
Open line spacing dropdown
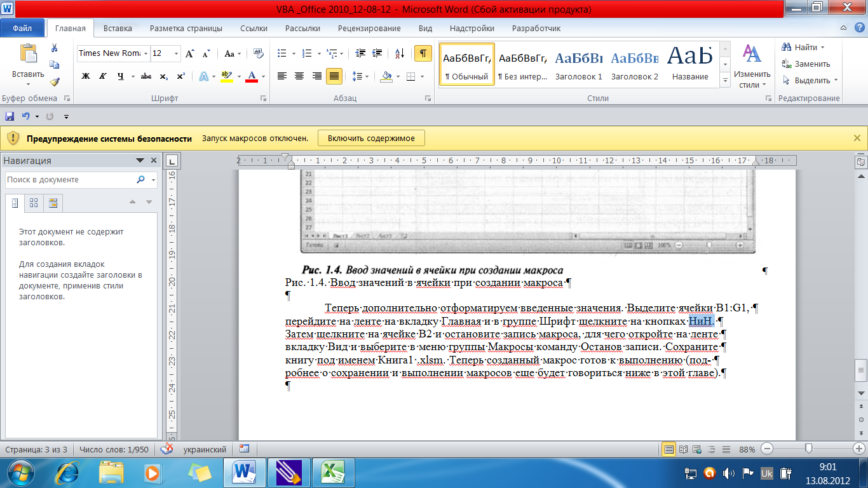click(x=360, y=76)
